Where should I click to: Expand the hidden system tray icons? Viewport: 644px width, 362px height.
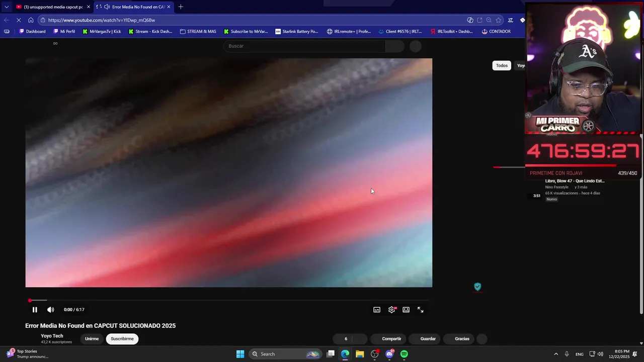[x=556, y=354]
